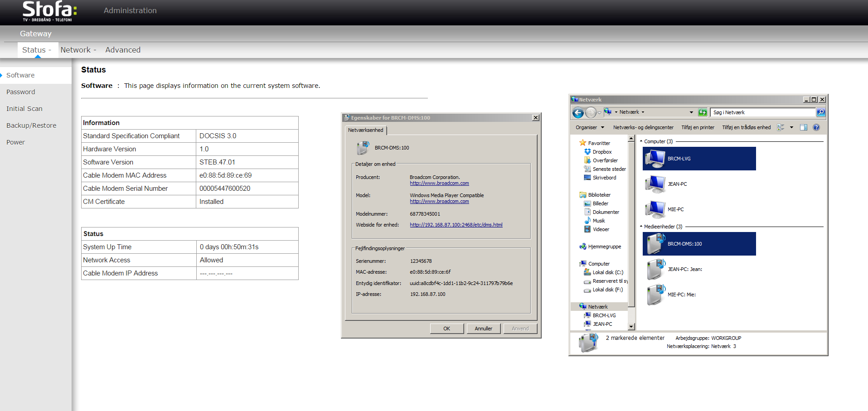Select JEAN-PC under Netværk in the tree
This screenshot has width=868, height=411.
coord(598,324)
